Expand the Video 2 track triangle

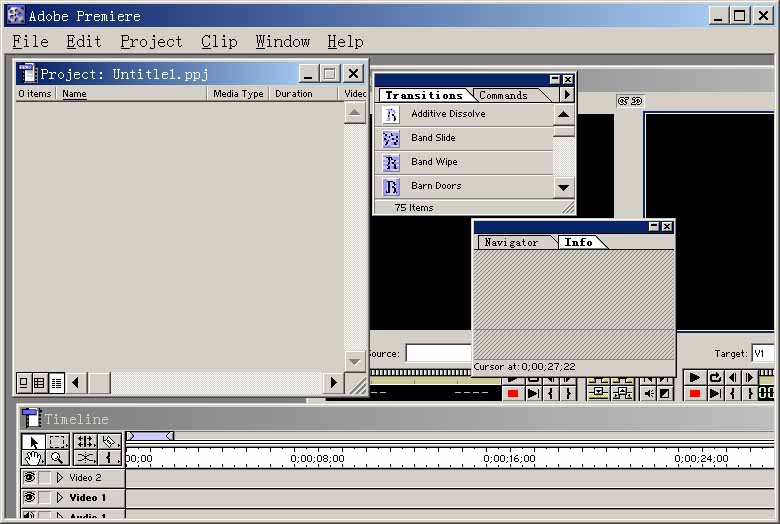click(60, 478)
